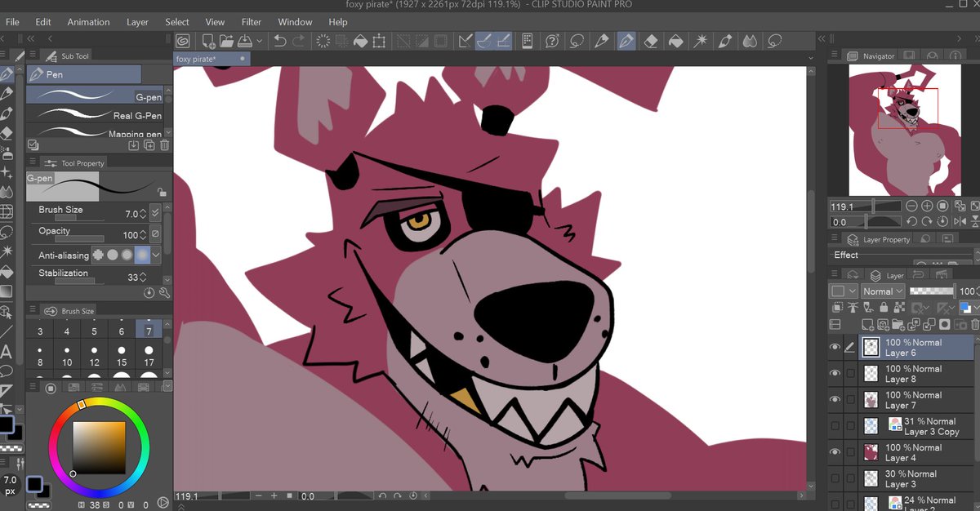Select the Text tool in left toolbar
This screenshot has width=980, height=511.
tap(7, 352)
